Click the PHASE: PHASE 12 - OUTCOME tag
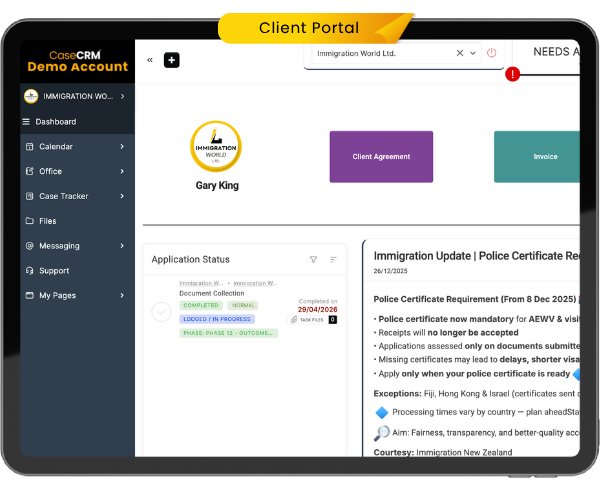This screenshot has height=480, width=600. coord(228,333)
